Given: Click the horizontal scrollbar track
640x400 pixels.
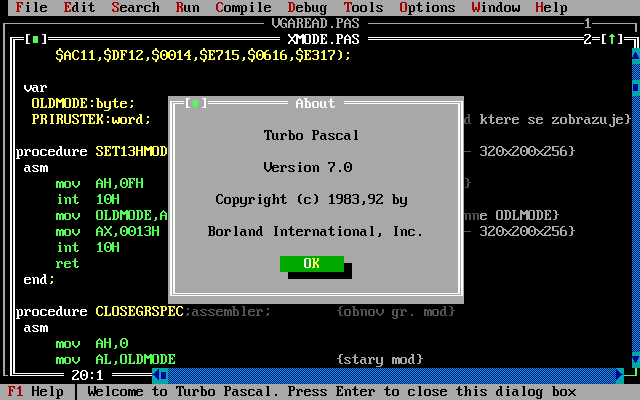Looking at the screenshot, I should (392, 375).
